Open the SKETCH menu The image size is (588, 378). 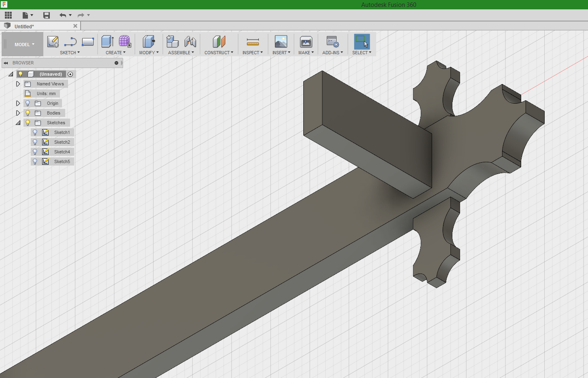(x=70, y=53)
